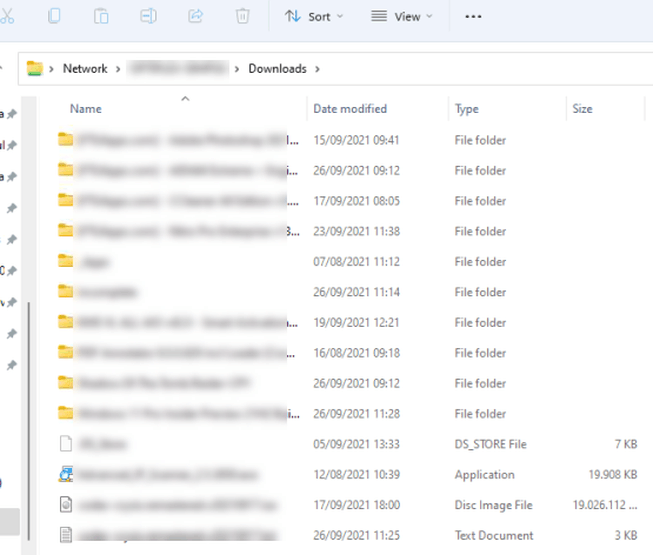Click date 26/09/2021 11:25
Viewport: 653px width, 555px height.
coord(356,535)
